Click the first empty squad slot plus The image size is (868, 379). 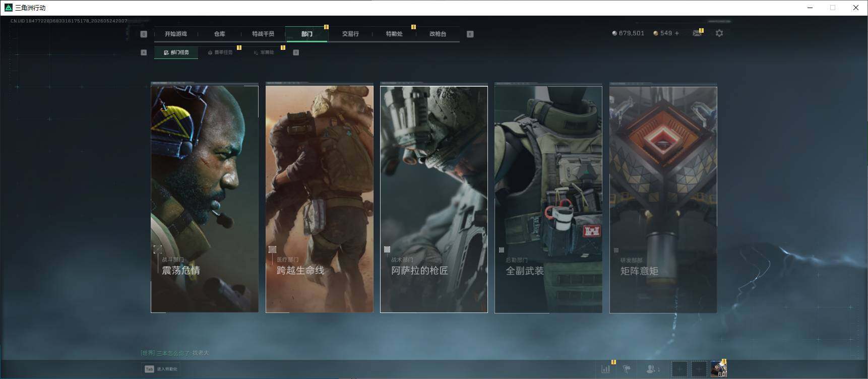coord(679,369)
